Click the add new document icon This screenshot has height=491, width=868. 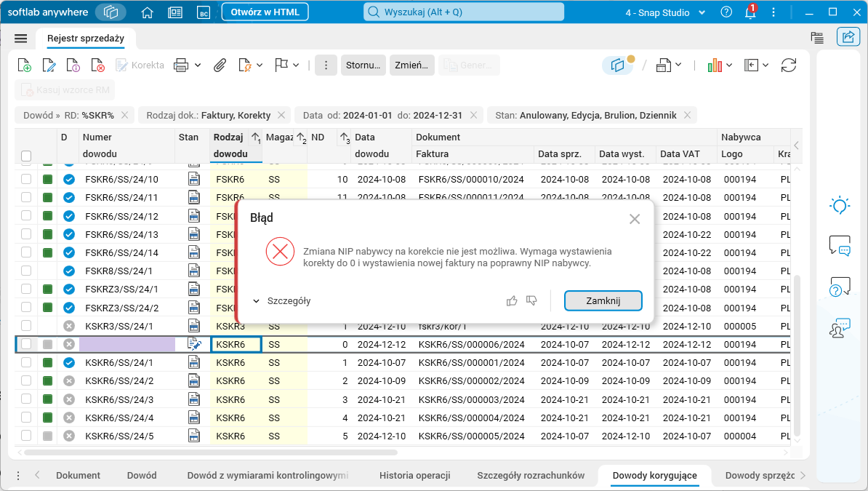click(24, 65)
